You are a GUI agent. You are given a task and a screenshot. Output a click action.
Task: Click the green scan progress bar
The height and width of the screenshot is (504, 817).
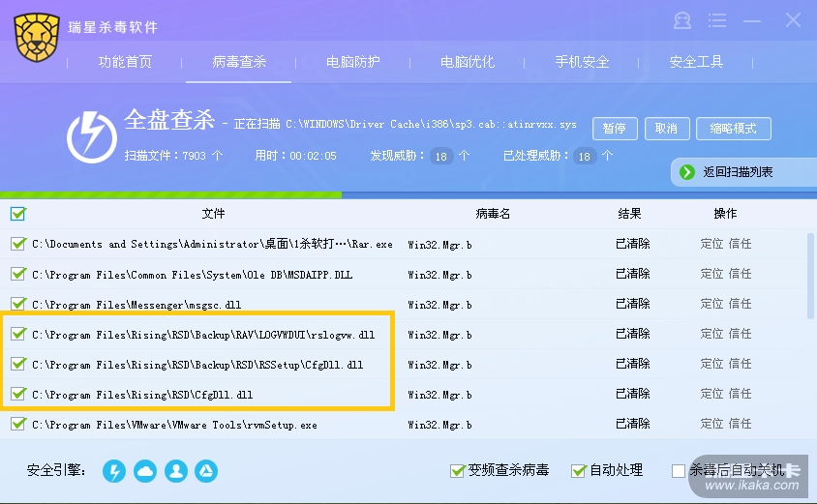click(171, 195)
